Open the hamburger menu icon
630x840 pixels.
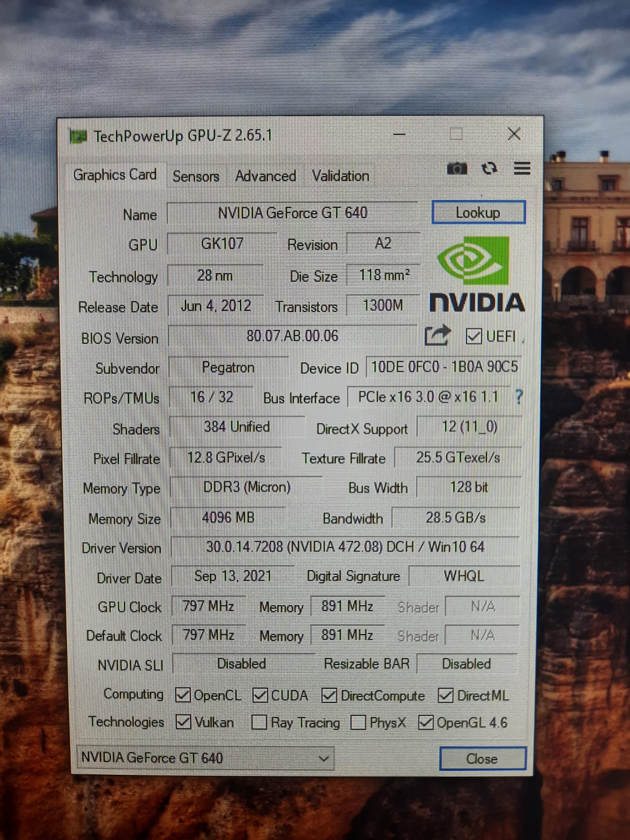(x=522, y=169)
